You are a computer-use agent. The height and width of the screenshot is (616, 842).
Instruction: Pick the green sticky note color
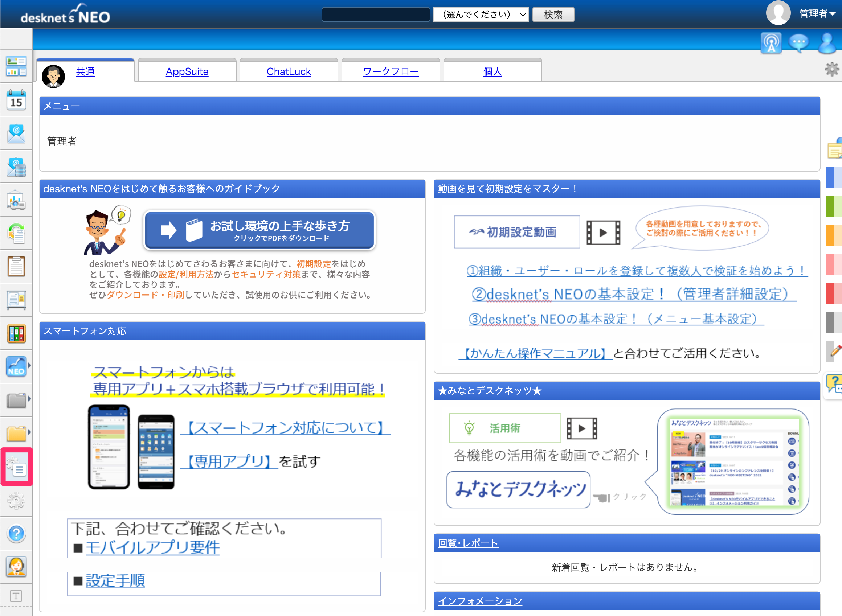tap(834, 206)
